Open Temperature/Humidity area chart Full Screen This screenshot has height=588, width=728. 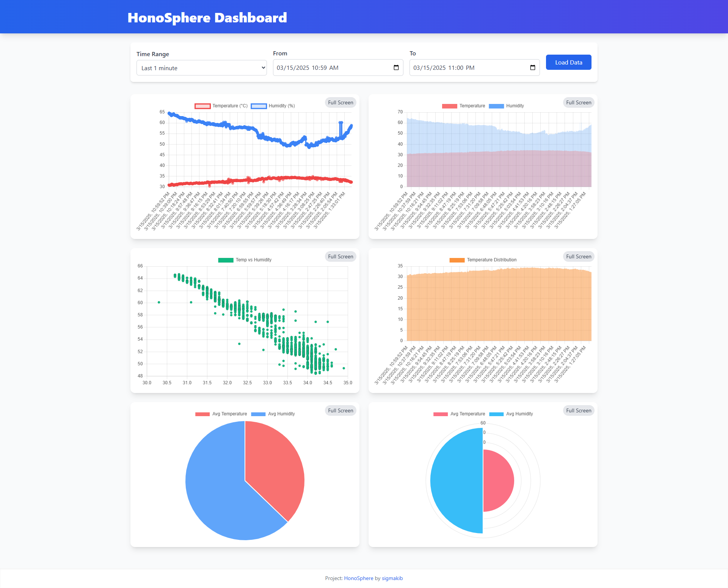579,102
